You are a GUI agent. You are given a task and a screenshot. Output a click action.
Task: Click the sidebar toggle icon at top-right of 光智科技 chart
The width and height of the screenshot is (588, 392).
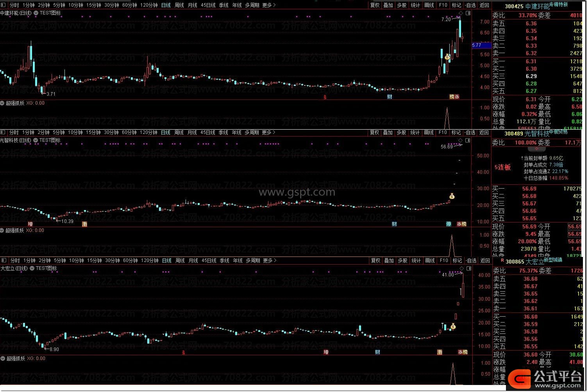coord(468,140)
